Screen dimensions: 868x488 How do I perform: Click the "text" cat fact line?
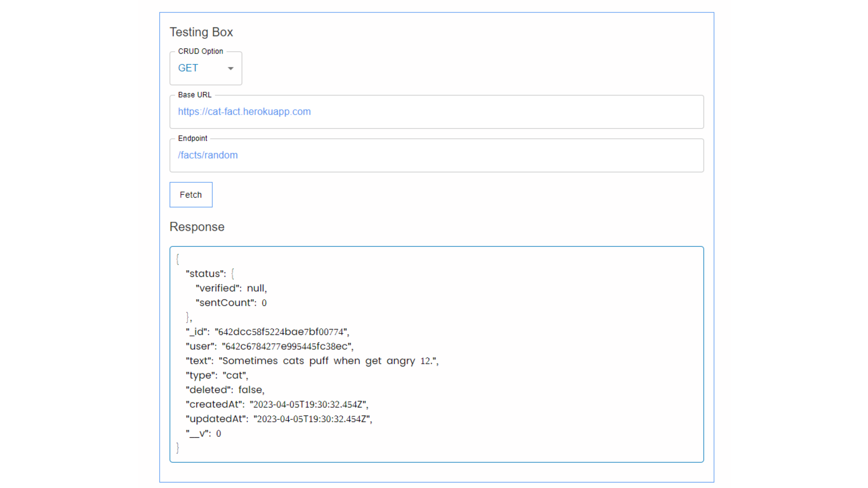point(312,361)
